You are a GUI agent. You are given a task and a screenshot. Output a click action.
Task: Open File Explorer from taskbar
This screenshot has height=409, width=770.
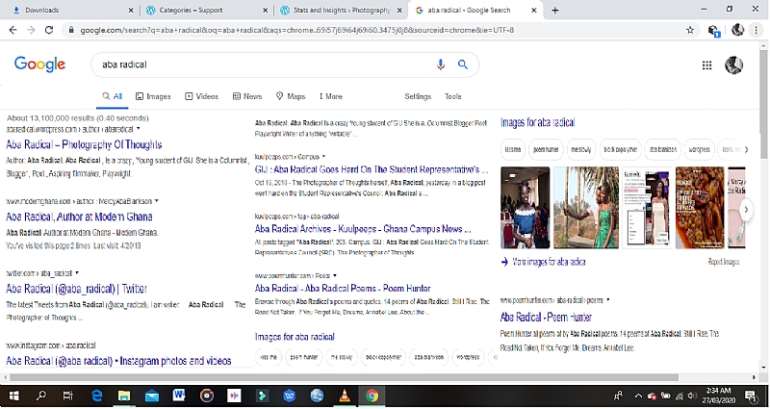tap(124, 396)
